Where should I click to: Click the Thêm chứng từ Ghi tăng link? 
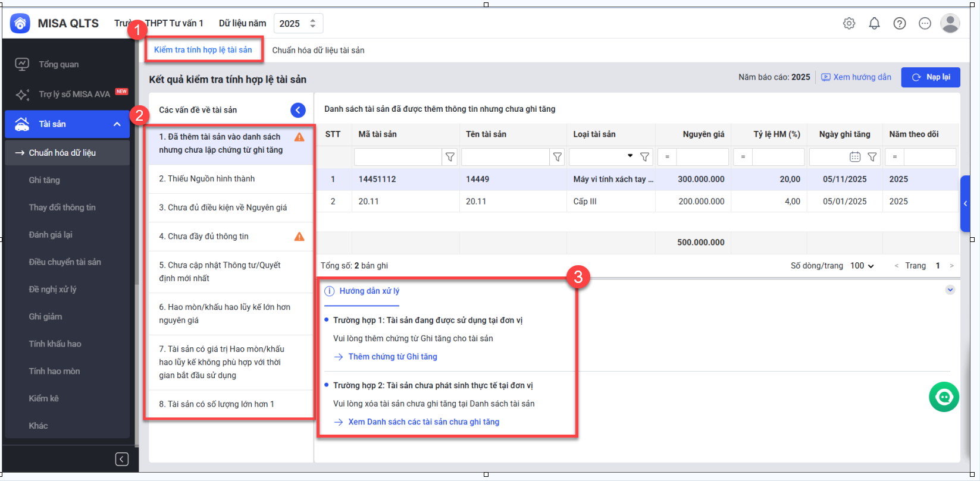click(393, 357)
